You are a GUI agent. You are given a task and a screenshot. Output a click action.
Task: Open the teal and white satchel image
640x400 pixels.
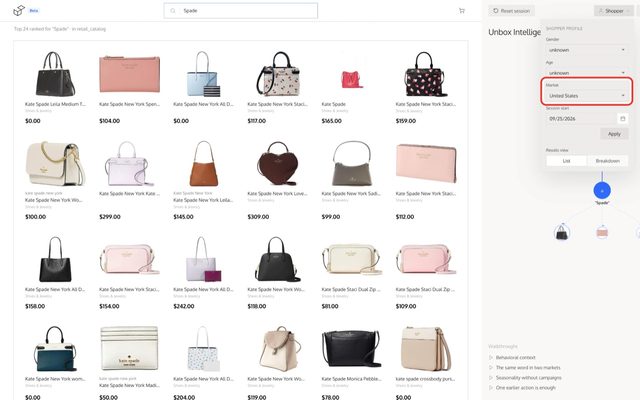click(x=55, y=349)
